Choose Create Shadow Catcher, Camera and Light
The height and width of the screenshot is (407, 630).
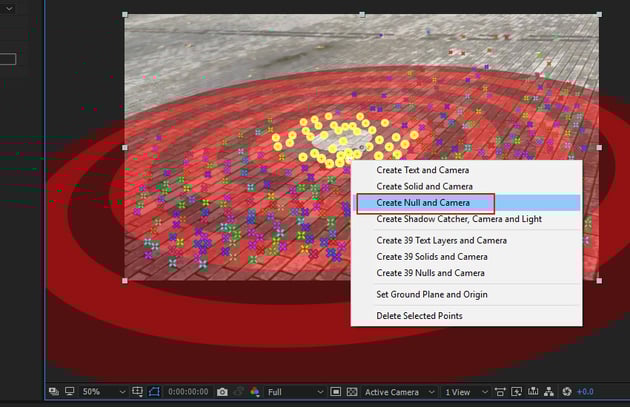[x=466, y=219]
